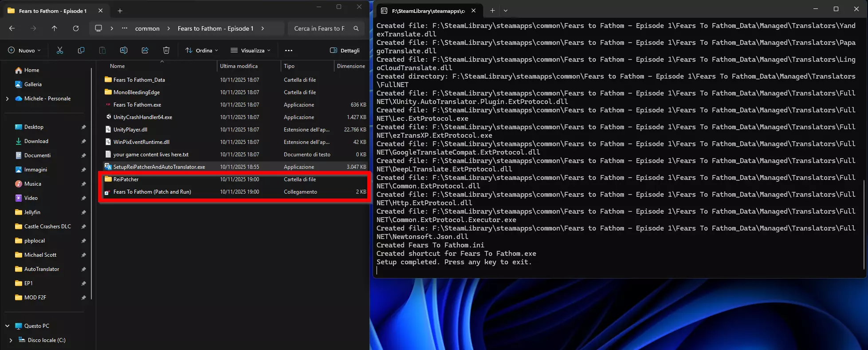Click the common breadcrumb segment
The height and width of the screenshot is (350, 868).
(147, 28)
